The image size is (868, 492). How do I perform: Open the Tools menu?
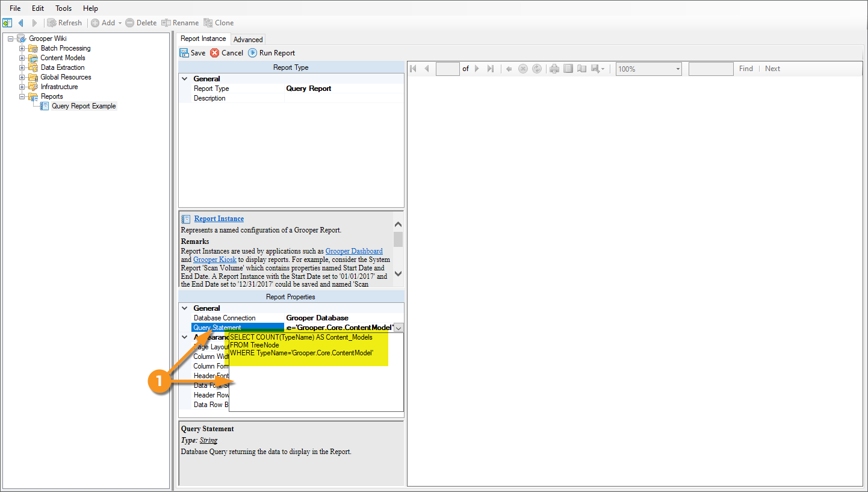pos(63,8)
